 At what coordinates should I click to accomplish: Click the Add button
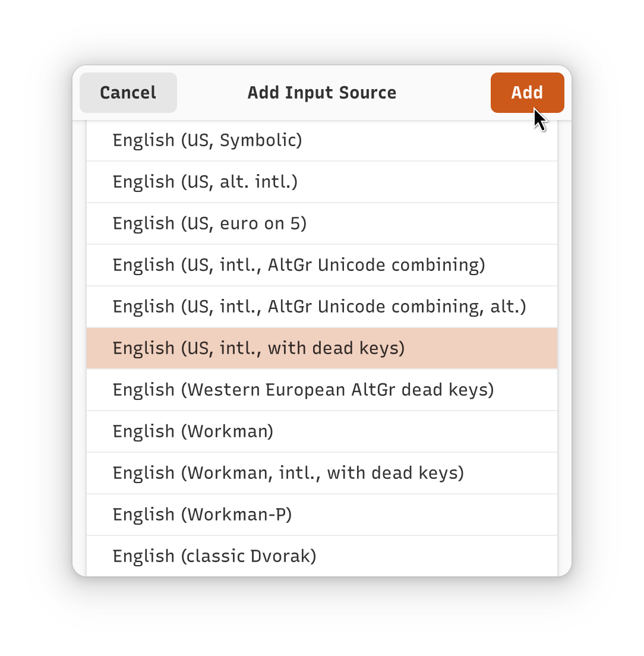tap(527, 93)
